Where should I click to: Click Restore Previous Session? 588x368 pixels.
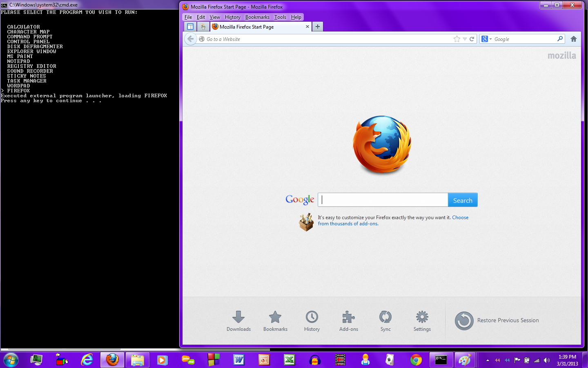pos(497,321)
